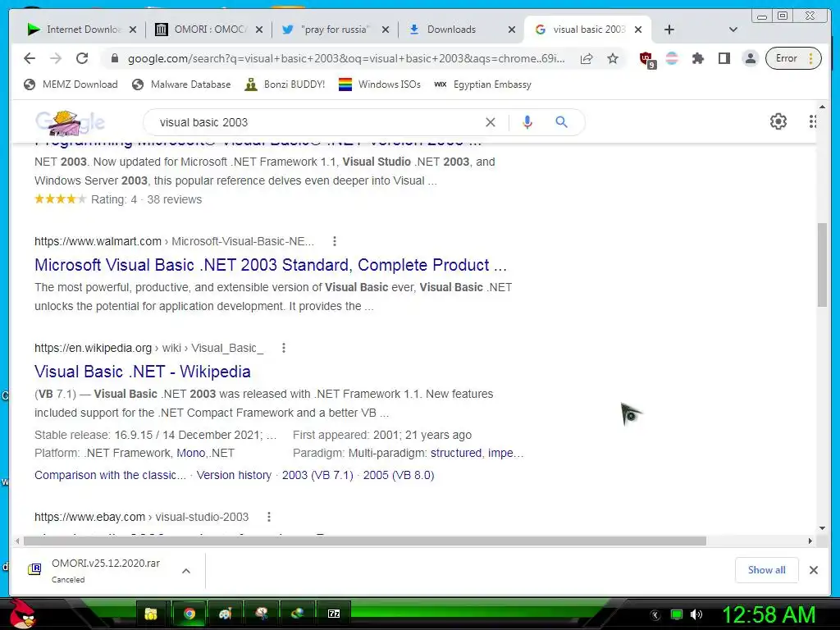
Task: Open eBay result options three dots
Action: pos(269,517)
